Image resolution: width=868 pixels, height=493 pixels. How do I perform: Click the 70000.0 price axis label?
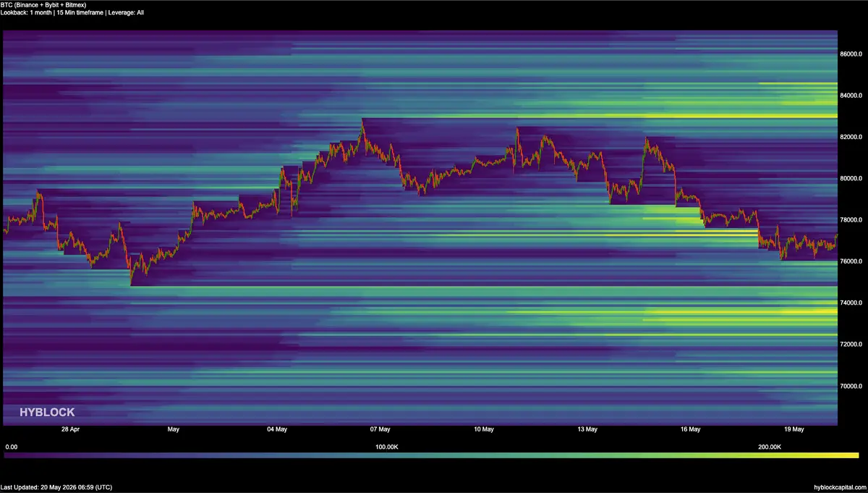851,387
